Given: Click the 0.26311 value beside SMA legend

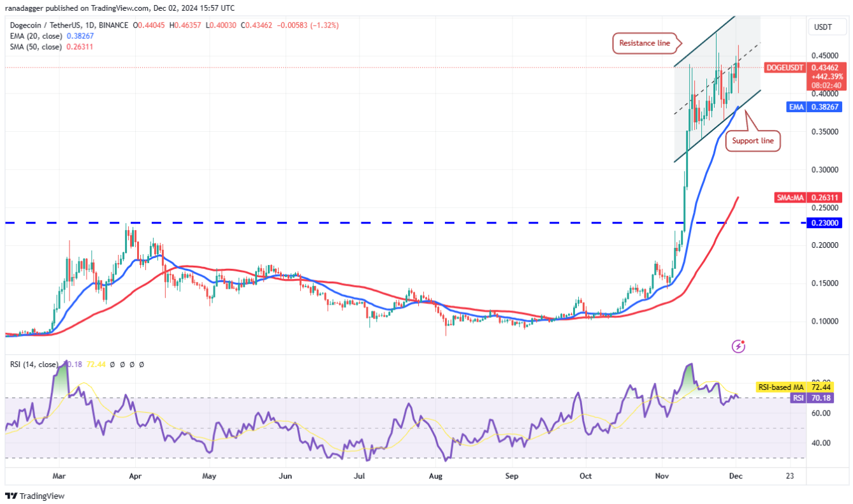Looking at the screenshot, I should 80,47.
